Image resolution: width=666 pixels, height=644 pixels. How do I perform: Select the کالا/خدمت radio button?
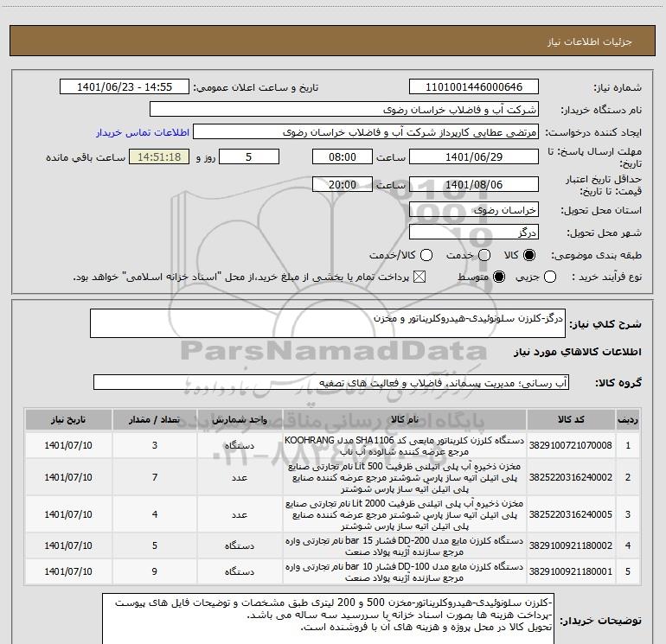pyautogui.click(x=426, y=255)
